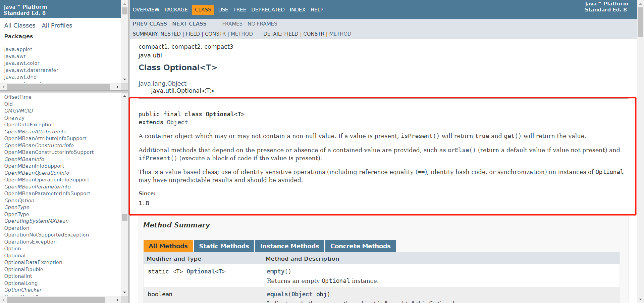Screen dimensions: 644x303
Task: Open Option in the class list
Action: 12,249
